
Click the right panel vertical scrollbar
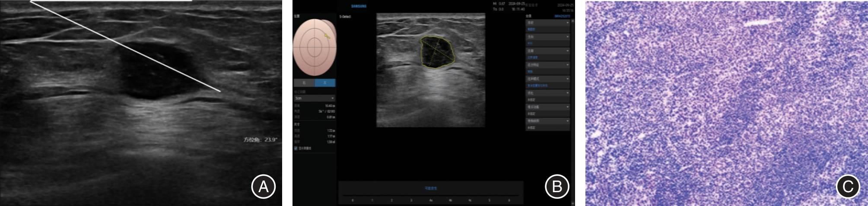(x=573, y=108)
